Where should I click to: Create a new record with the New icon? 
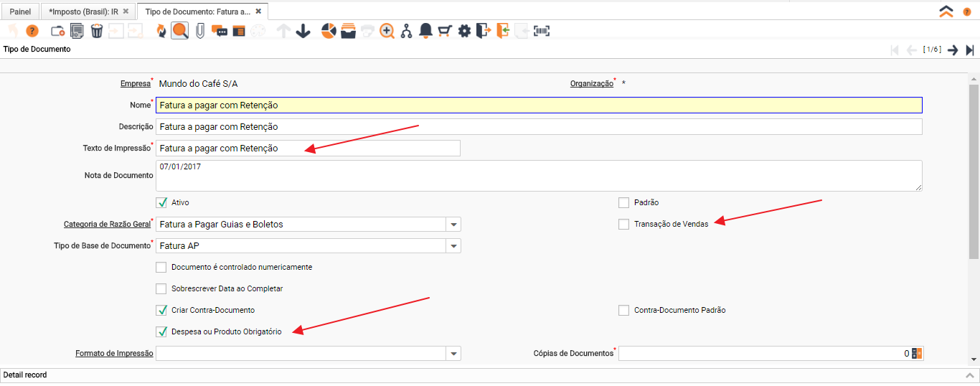[x=58, y=31]
